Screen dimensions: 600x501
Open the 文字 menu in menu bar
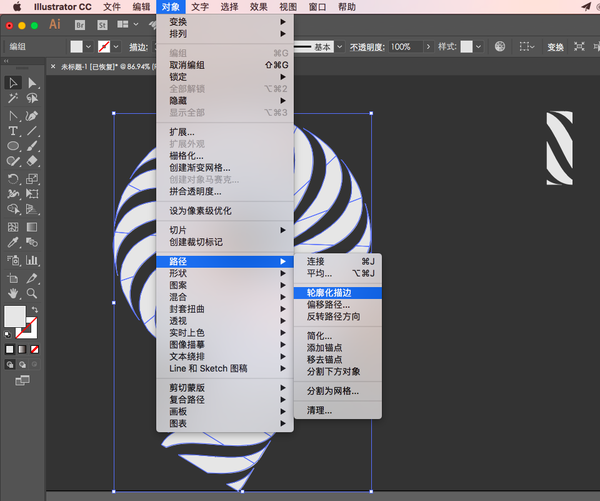click(x=200, y=7)
